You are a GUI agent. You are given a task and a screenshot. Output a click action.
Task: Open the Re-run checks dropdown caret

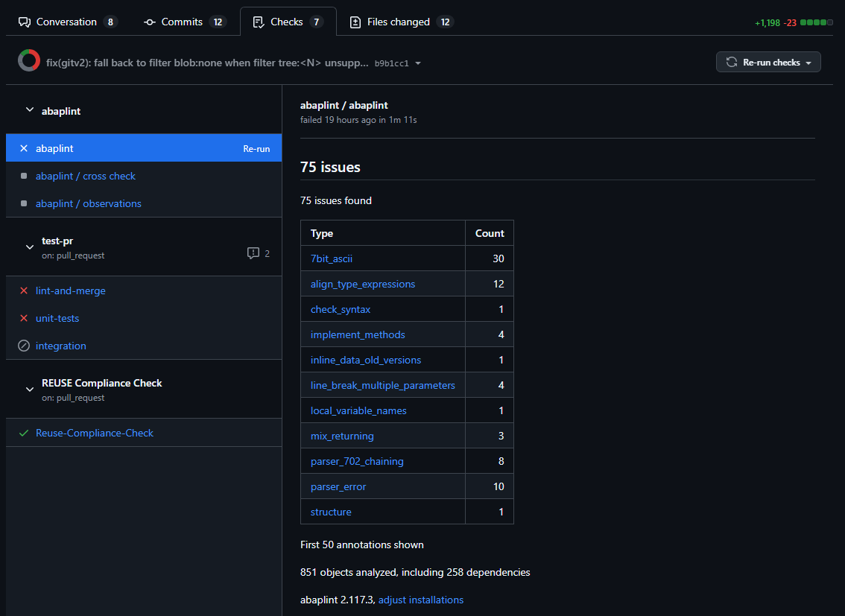tap(808, 63)
